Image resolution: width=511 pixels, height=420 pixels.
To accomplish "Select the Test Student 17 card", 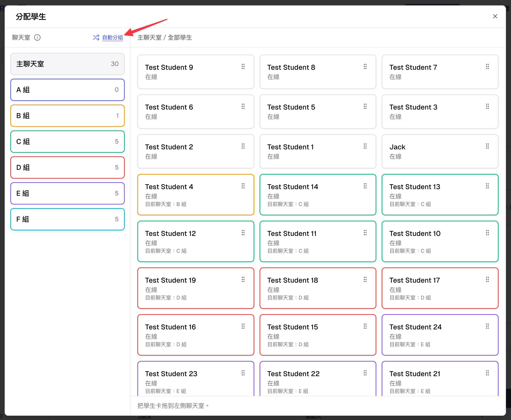I will click(x=440, y=288).
